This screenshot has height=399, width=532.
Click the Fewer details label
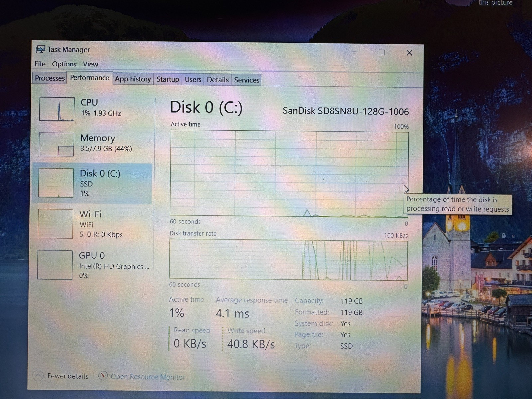[68, 376]
